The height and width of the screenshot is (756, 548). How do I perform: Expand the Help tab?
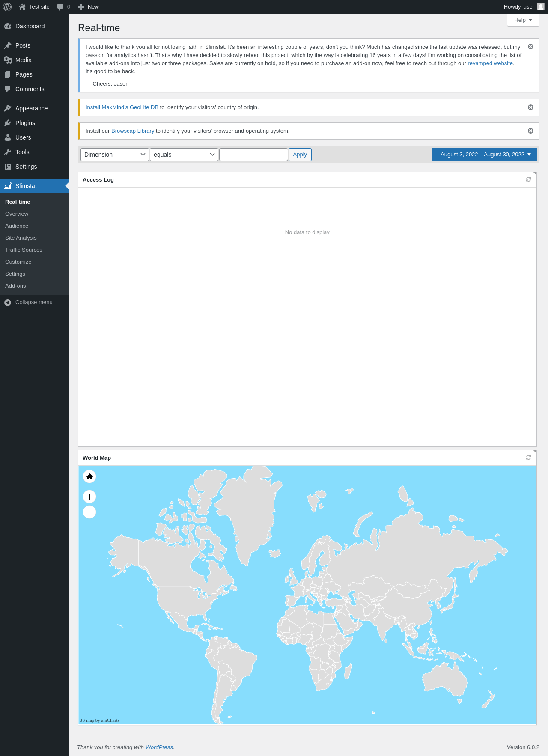(523, 20)
